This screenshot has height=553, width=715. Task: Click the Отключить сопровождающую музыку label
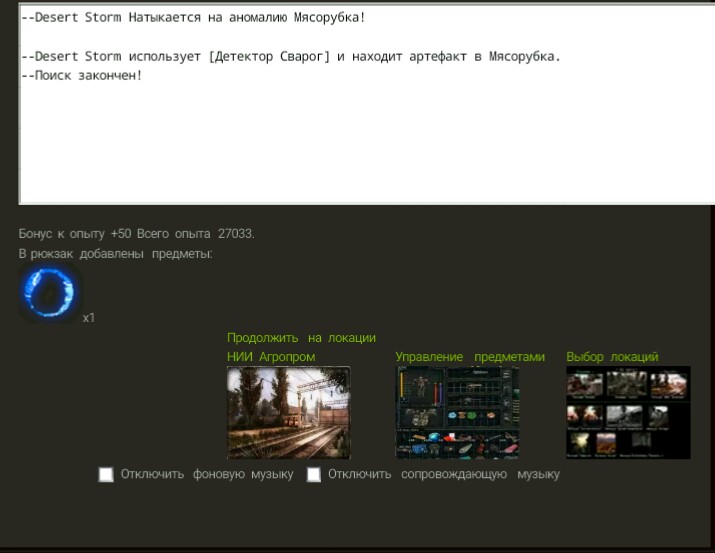pyautogui.click(x=444, y=474)
